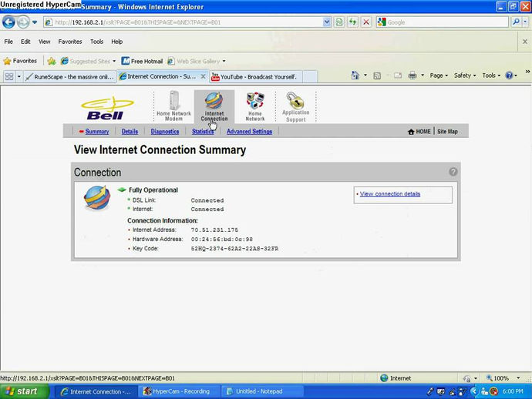
Task: Click the Internet zone globe in status bar
Action: [384, 378]
